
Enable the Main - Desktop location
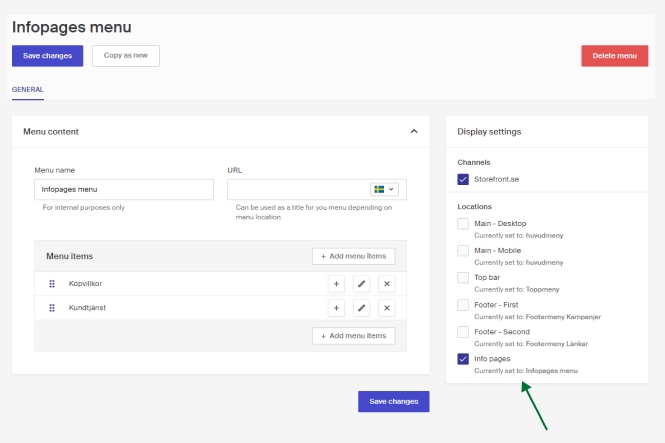[x=463, y=223]
